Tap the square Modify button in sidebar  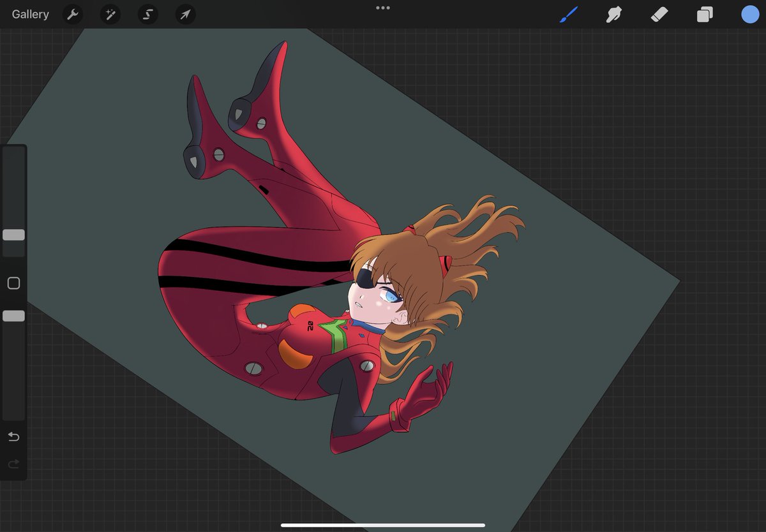(x=13, y=283)
